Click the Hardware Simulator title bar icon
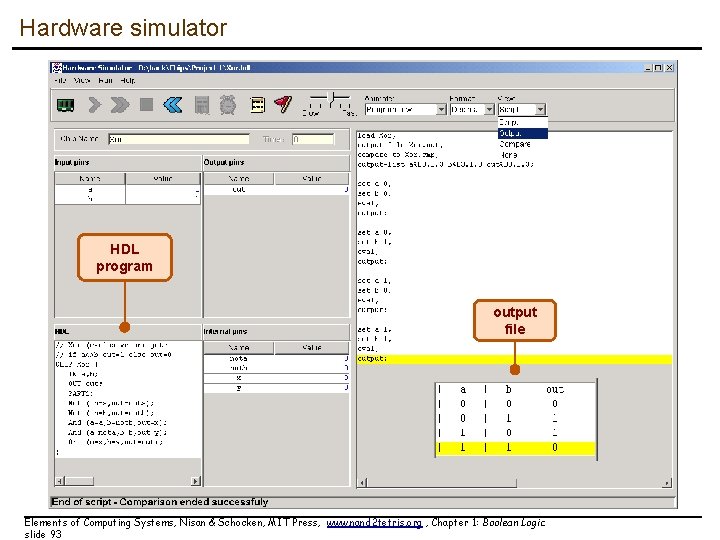Viewport: 720px width, 540px height. click(56, 68)
